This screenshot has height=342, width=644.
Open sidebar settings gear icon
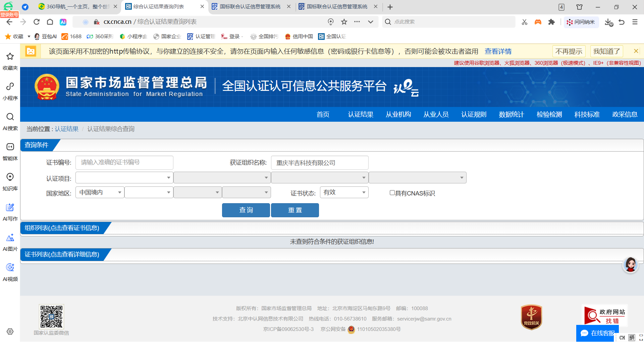click(x=10, y=331)
